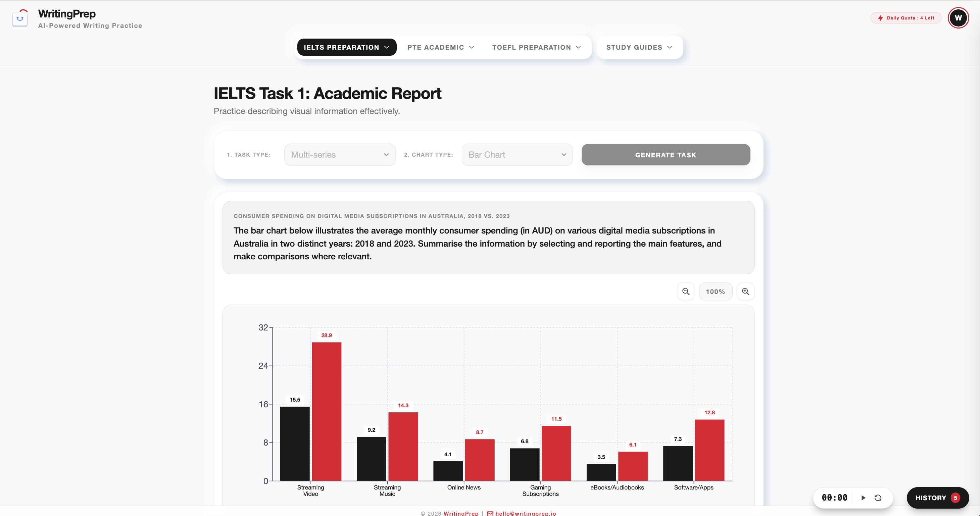Click the red 5 badge on History
The image size is (980, 516).
coord(955,498)
